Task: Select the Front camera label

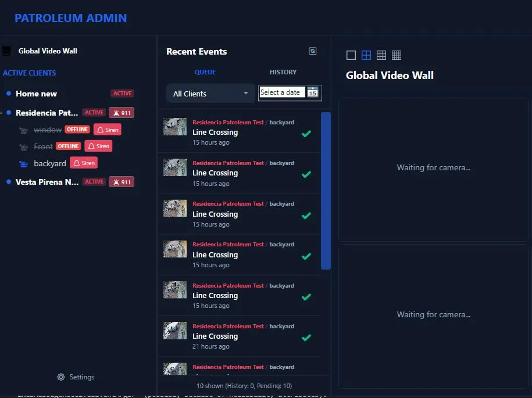Action: click(43, 146)
